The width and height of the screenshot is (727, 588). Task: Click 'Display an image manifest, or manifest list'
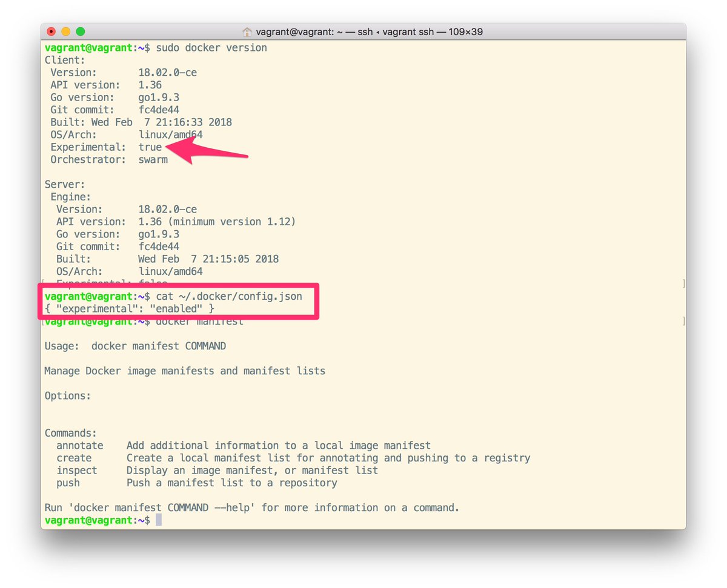252,470
